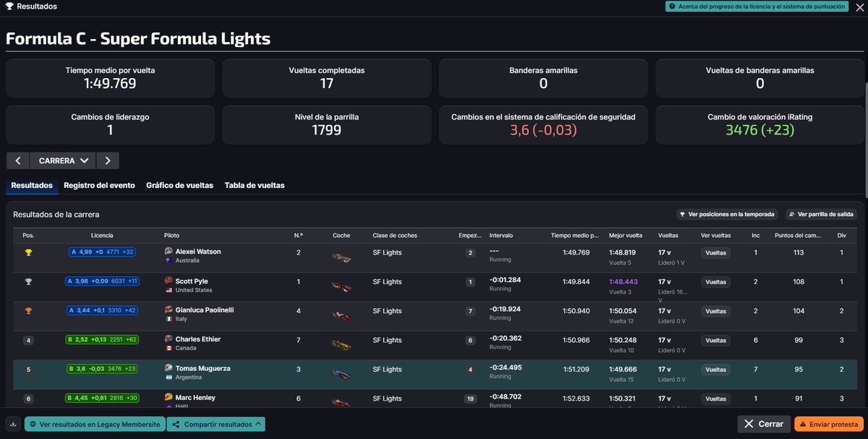Sort by the Intervalo column header
The height and width of the screenshot is (439, 868).
502,235
